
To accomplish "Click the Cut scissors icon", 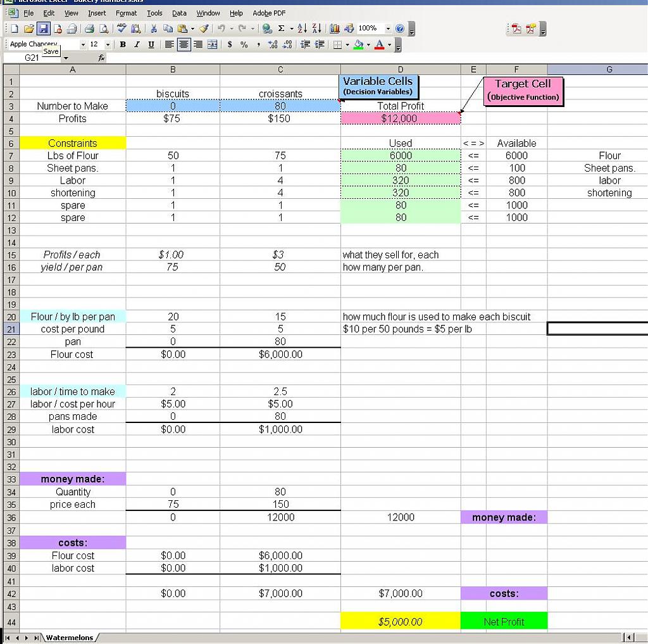I will point(154,28).
